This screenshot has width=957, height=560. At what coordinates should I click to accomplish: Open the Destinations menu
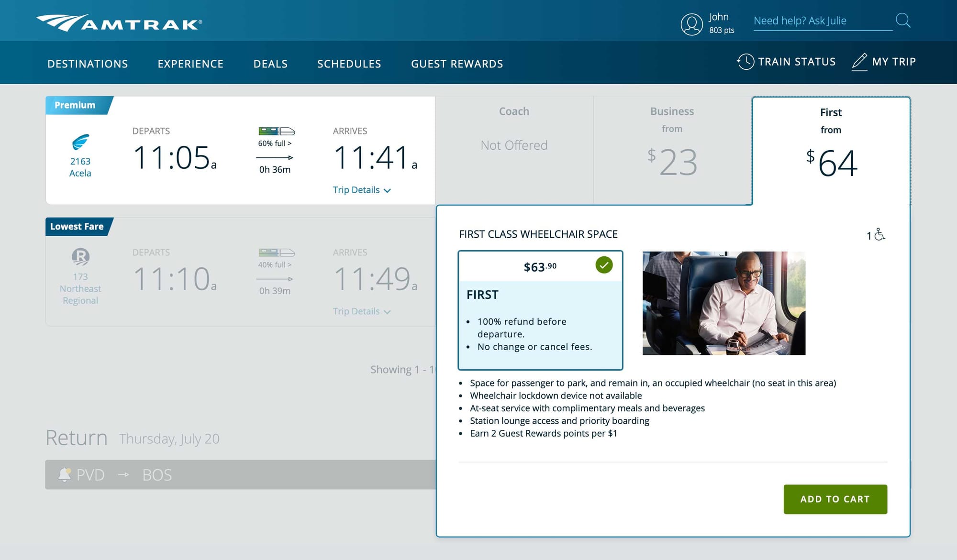[88, 64]
